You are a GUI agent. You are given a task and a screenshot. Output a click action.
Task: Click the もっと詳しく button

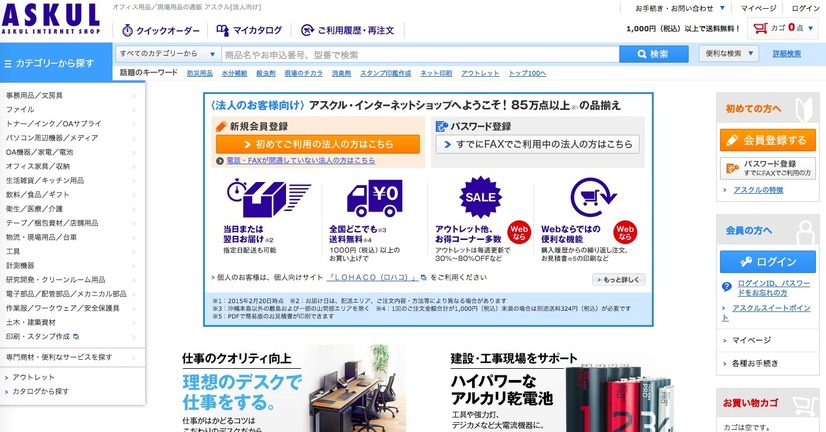(618, 280)
